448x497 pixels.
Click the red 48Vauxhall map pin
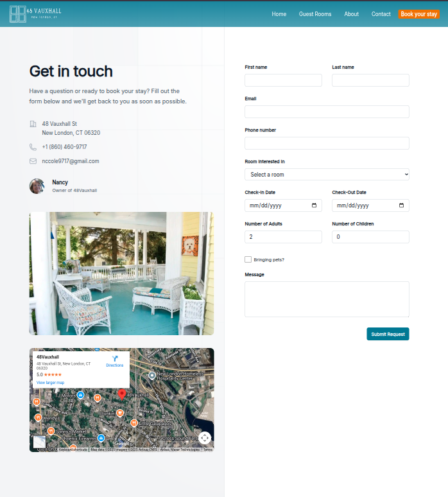[122, 395]
